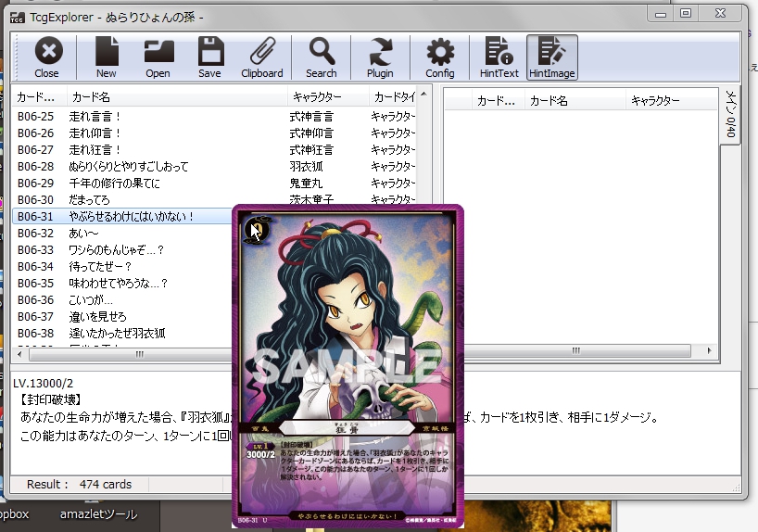Click the Result: 474 cards status text
Viewport: 758px width, 532px height.
coord(80,484)
